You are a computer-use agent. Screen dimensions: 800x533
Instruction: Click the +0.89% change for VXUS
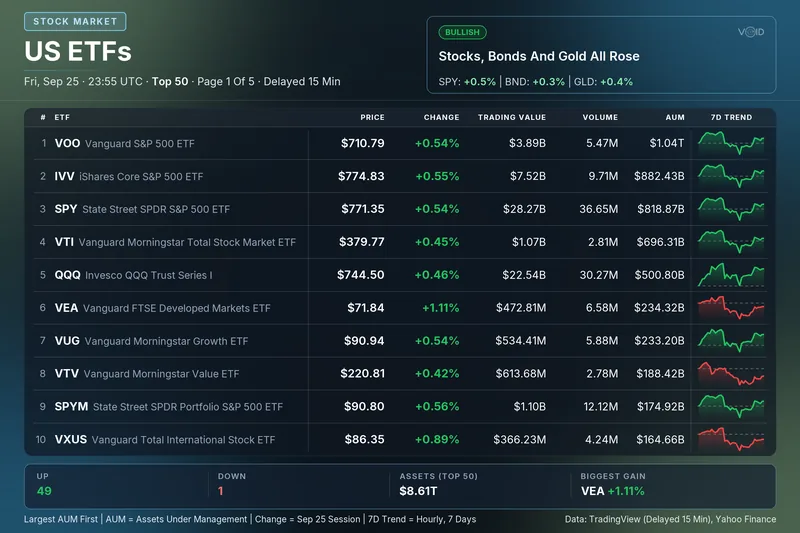coord(437,440)
